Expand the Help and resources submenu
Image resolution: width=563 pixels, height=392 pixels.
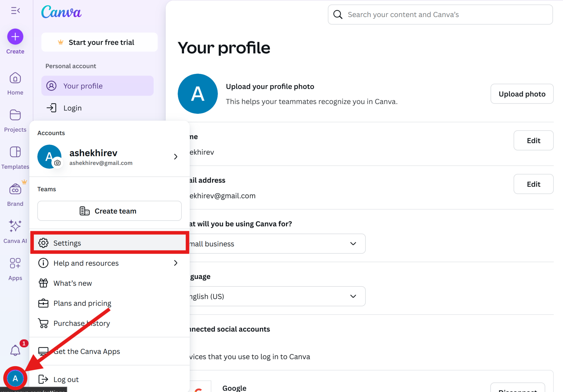coord(176,263)
